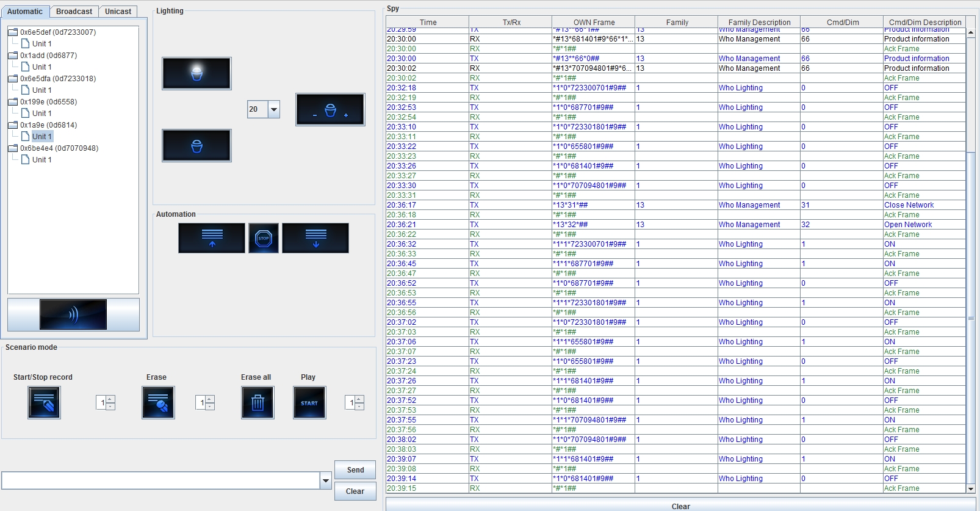980x511 pixels.
Task: Select device 0x6e5def (0d7233007)
Action: tap(58, 32)
